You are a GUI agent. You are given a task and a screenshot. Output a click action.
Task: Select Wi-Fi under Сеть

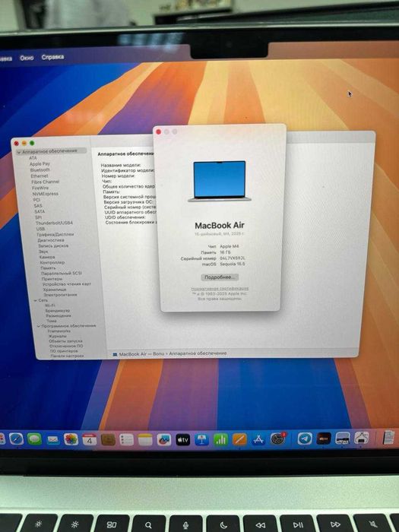pyautogui.click(x=50, y=306)
